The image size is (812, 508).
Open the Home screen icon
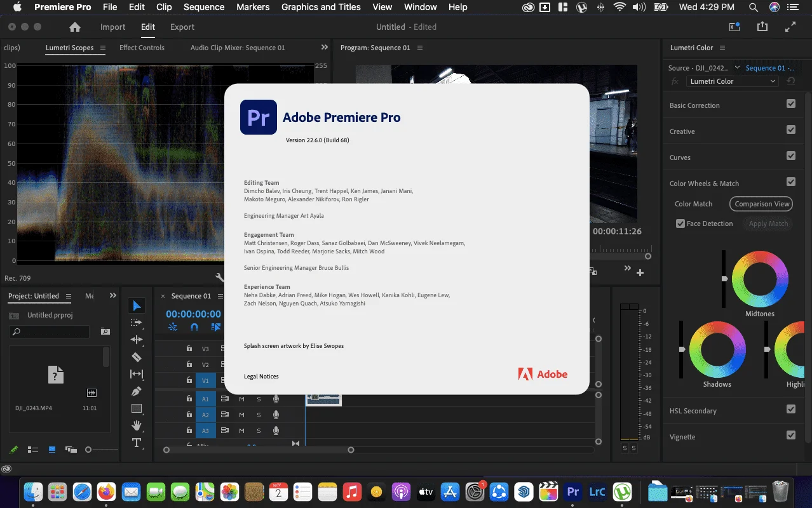click(75, 27)
